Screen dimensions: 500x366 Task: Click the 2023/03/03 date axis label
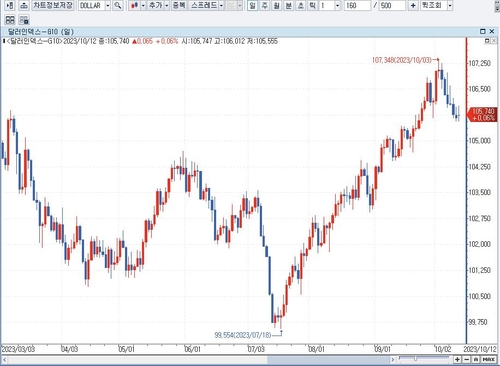[x=18, y=349]
